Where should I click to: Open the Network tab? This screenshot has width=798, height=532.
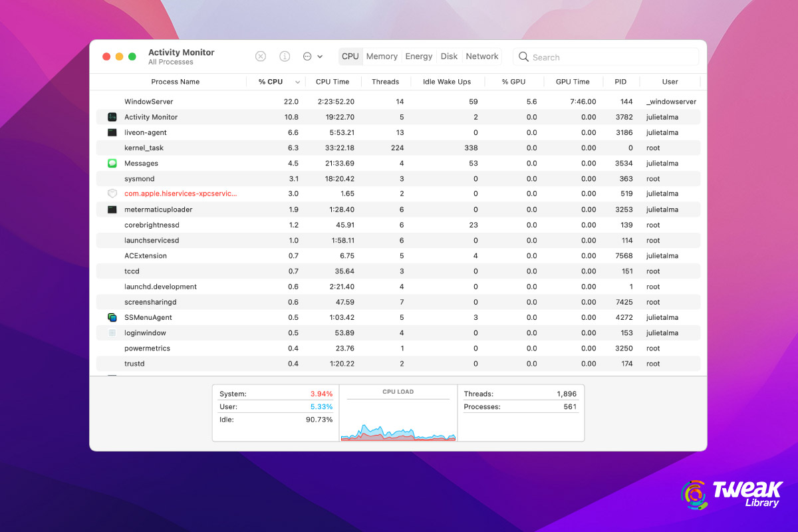point(481,56)
